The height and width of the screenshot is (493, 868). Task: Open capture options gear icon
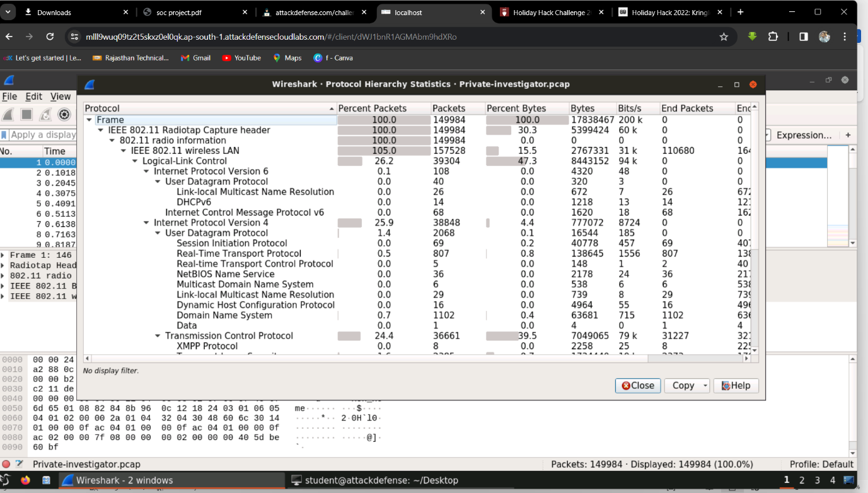(64, 114)
